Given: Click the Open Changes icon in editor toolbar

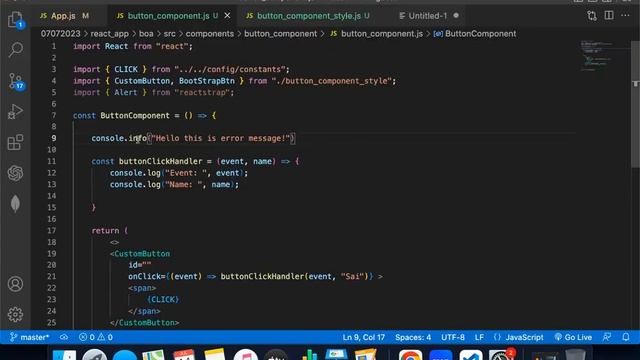Looking at the screenshot, I should pos(592,16).
